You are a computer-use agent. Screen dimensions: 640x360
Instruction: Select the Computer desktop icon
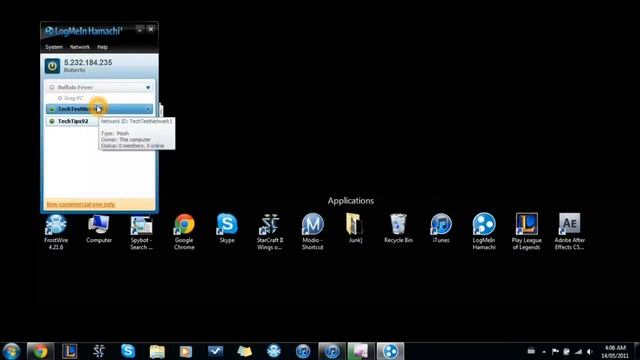(x=99, y=229)
